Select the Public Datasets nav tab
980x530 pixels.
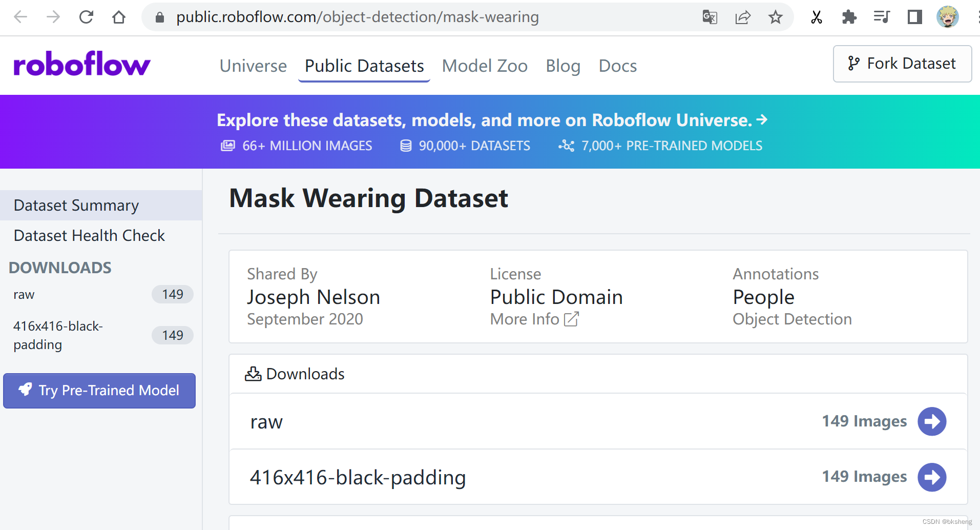(x=364, y=66)
